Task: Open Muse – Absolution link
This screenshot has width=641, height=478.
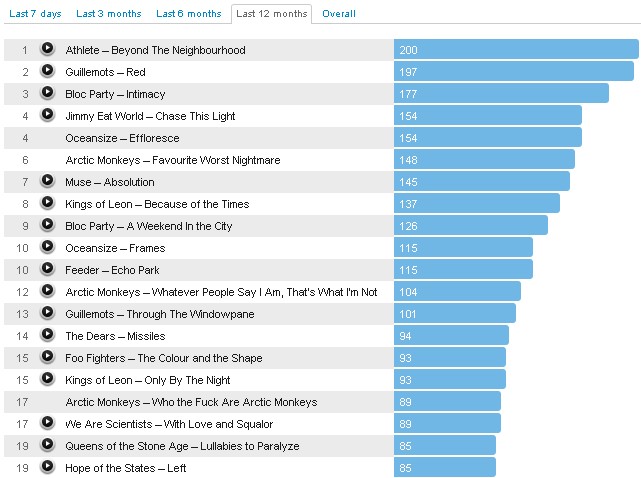Action: pyautogui.click(x=110, y=182)
